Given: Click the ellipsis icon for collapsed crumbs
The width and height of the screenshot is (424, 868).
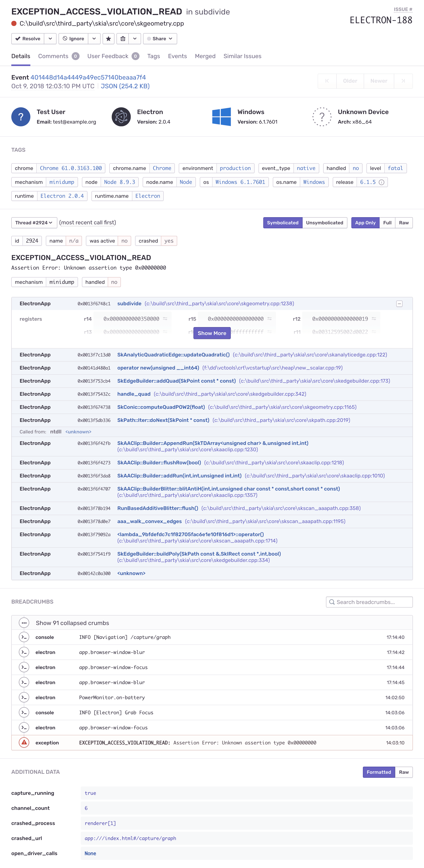Looking at the screenshot, I should (x=24, y=623).
